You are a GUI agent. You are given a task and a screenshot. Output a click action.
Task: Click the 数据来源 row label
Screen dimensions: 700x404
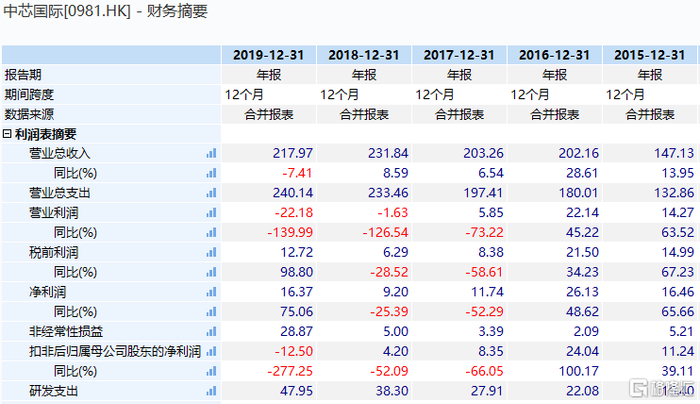pos(29,114)
